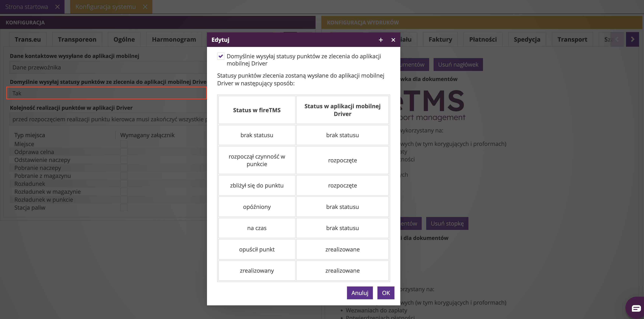The height and width of the screenshot is (319, 644).
Task: Click the Usuń nagłówek button
Action: [458, 65]
